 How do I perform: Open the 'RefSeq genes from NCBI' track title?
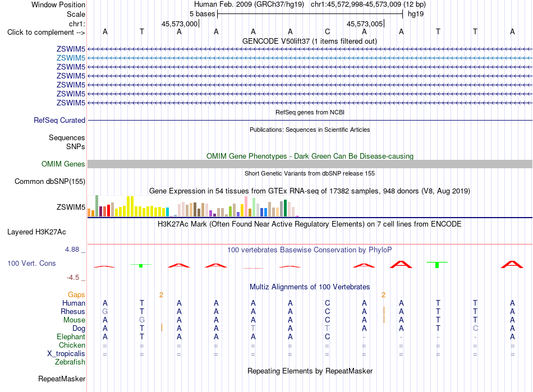point(310,112)
